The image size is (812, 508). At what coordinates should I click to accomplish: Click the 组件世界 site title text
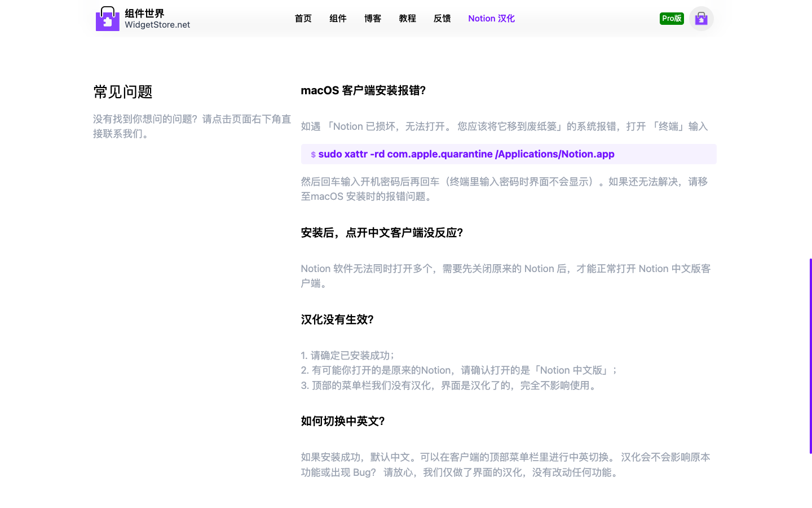point(144,13)
